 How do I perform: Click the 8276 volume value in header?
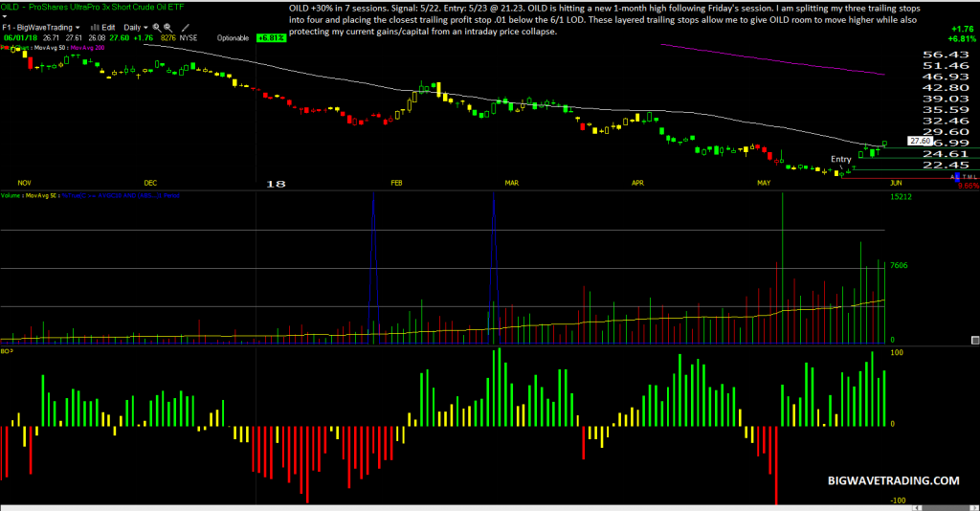(167, 38)
